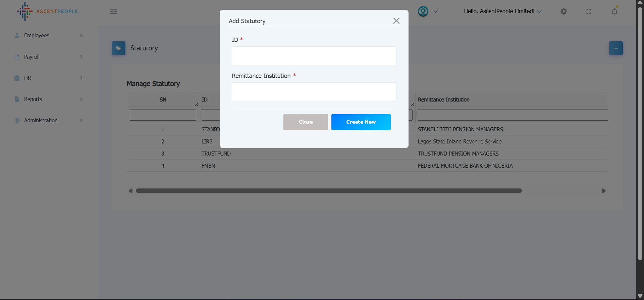Click the ID input field in dialog
The height and width of the screenshot is (300, 644).
coord(314,56)
